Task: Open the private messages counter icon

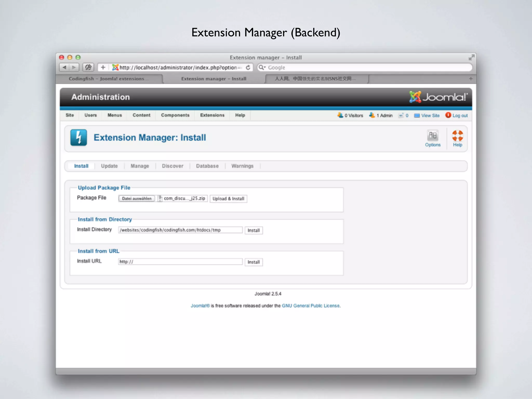Action: point(401,115)
